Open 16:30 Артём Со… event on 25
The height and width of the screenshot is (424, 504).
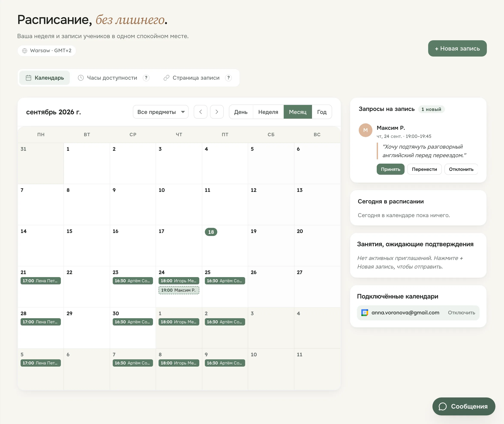pyautogui.click(x=225, y=281)
